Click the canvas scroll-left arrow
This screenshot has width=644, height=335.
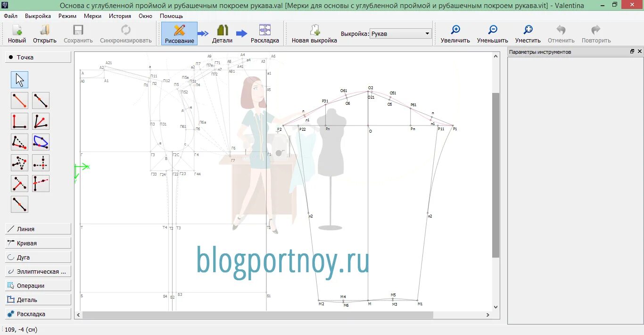click(x=78, y=315)
